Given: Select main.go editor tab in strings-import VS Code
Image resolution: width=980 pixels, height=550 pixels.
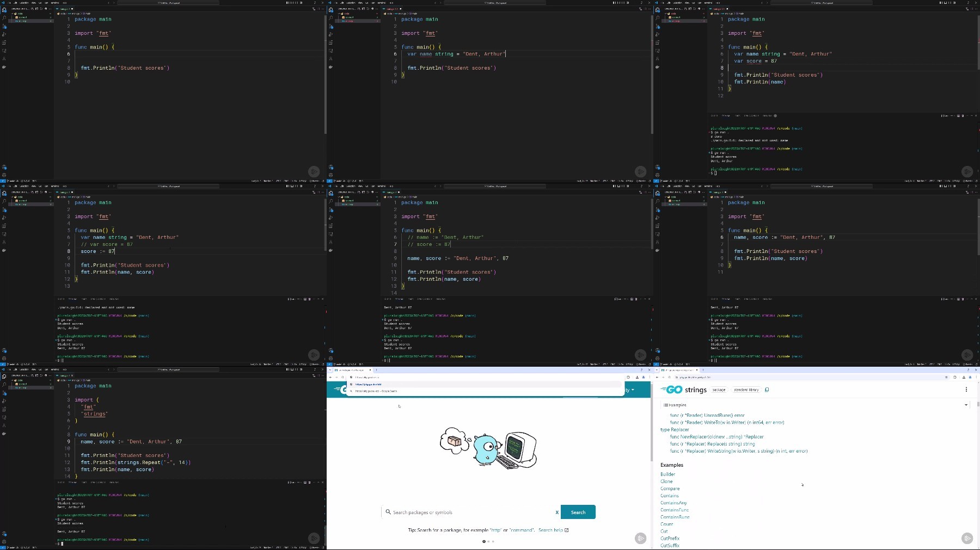Looking at the screenshot, I should point(64,375).
